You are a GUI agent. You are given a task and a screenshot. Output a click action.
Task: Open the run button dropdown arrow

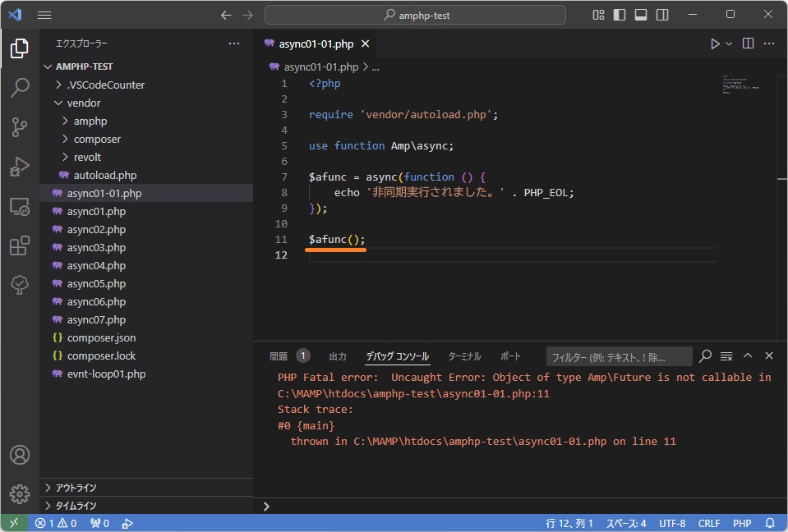[729, 44]
